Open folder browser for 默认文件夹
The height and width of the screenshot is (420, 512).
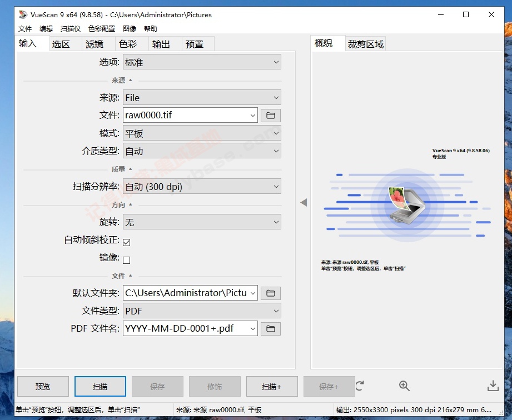click(270, 293)
